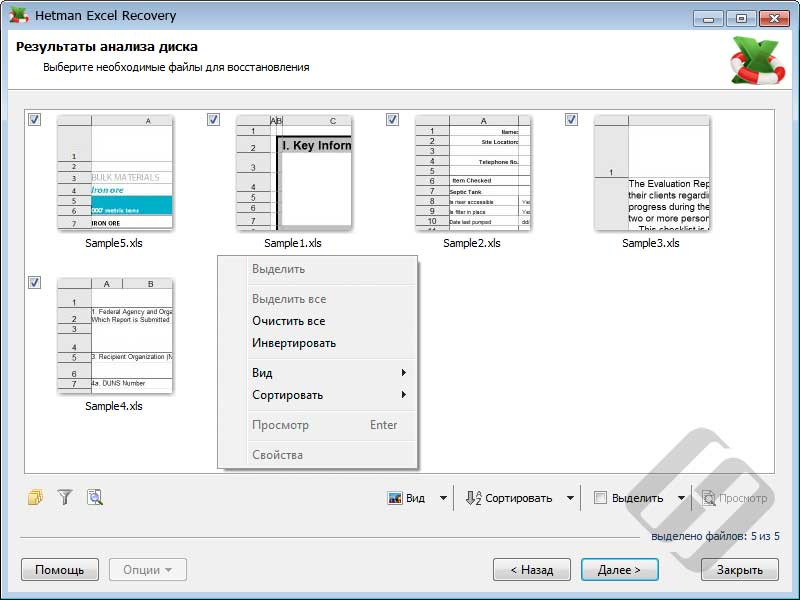Expand the Выделить toolbar dropdown arrow
Screen dimensions: 800x600
coord(681,498)
